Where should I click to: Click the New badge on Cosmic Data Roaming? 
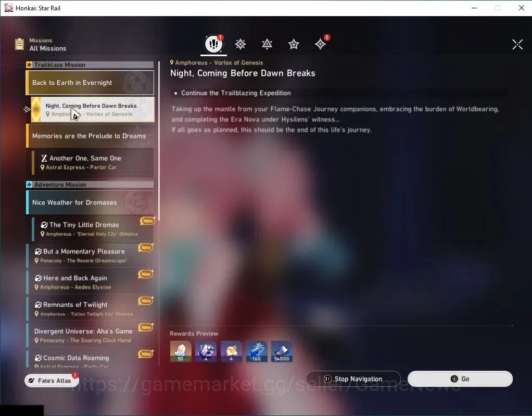[146, 354]
